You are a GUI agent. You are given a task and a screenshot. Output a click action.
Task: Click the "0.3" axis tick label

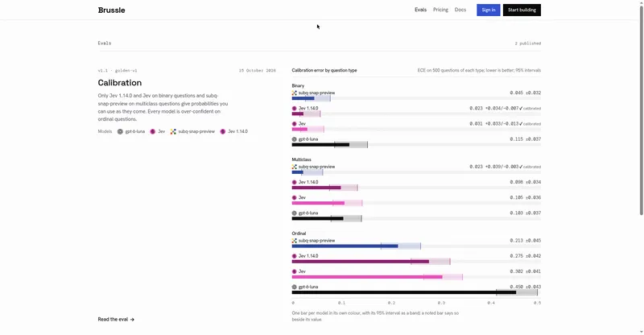(x=441, y=303)
